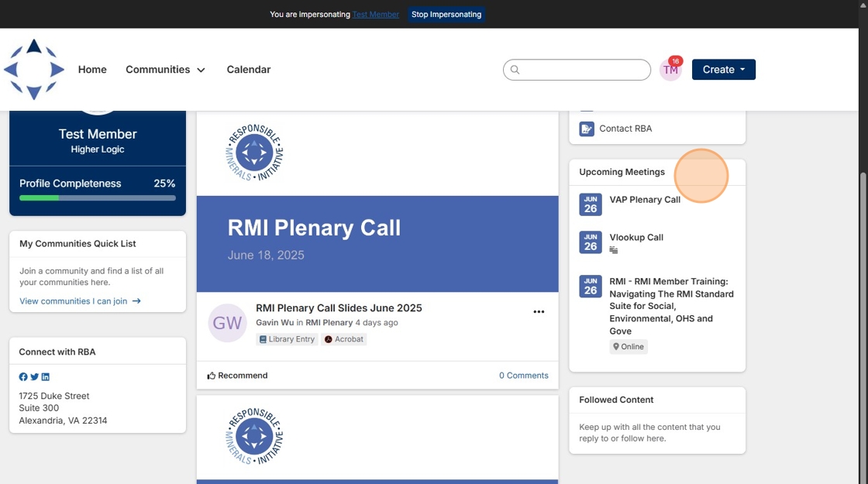Image resolution: width=868 pixels, height=484 pixels.
Task: Click the June 18, 2025 date text
Action: 266,255
